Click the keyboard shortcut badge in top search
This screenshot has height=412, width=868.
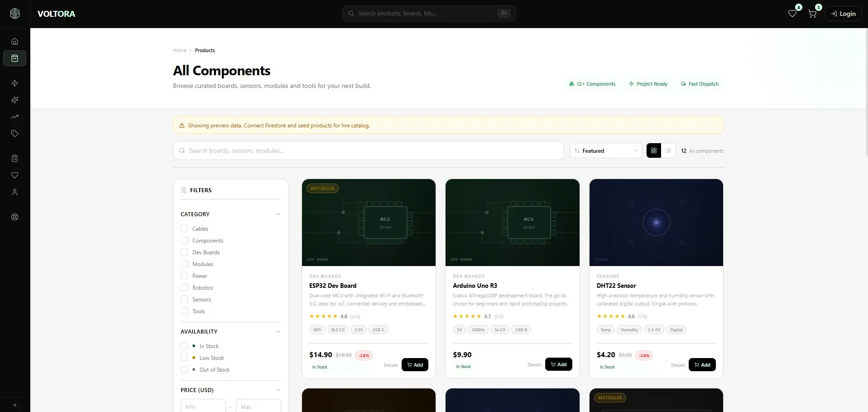pyautogui.click(x=504, y=13)
